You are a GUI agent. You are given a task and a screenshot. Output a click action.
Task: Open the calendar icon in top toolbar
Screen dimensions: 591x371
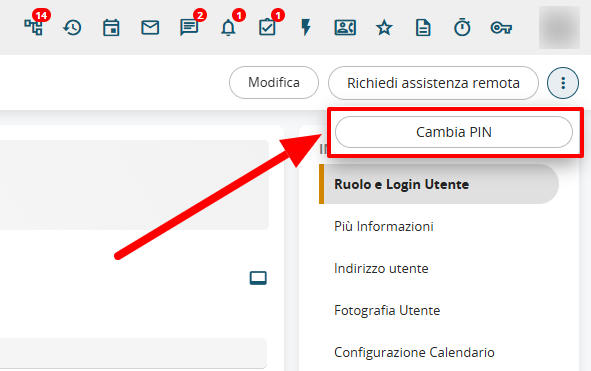click(111, 28)
